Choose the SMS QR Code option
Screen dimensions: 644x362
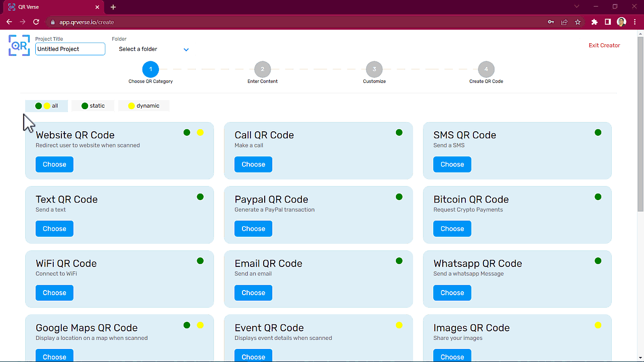pos(452,164)
